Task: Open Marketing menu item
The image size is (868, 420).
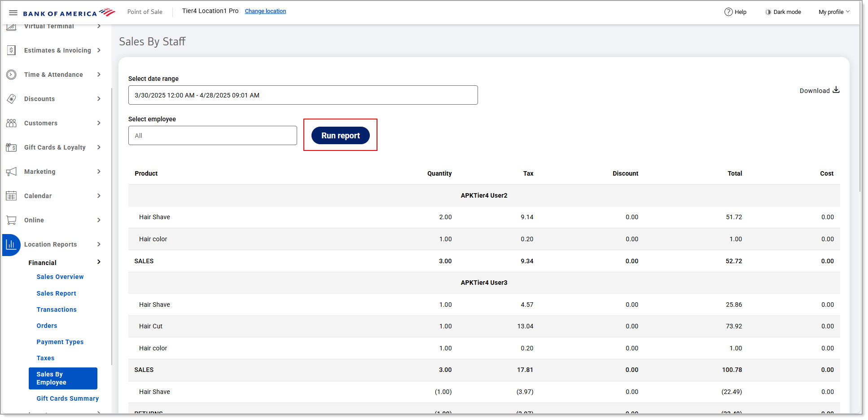Action: click(x=40, y=172)
